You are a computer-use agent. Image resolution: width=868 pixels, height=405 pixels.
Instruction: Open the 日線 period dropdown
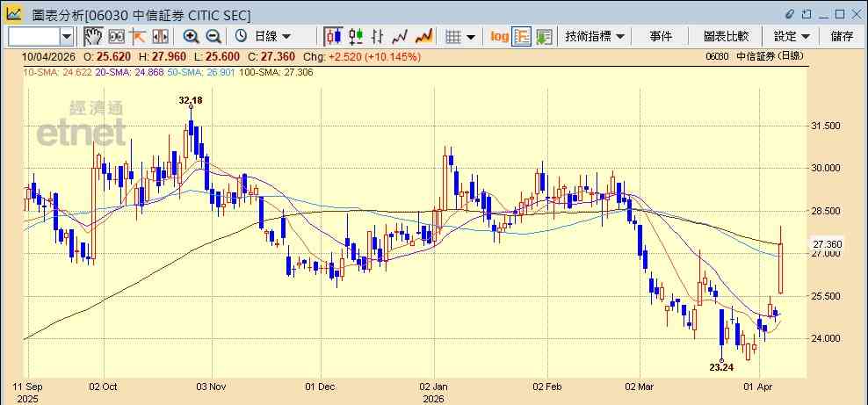(x=263, y=37)
